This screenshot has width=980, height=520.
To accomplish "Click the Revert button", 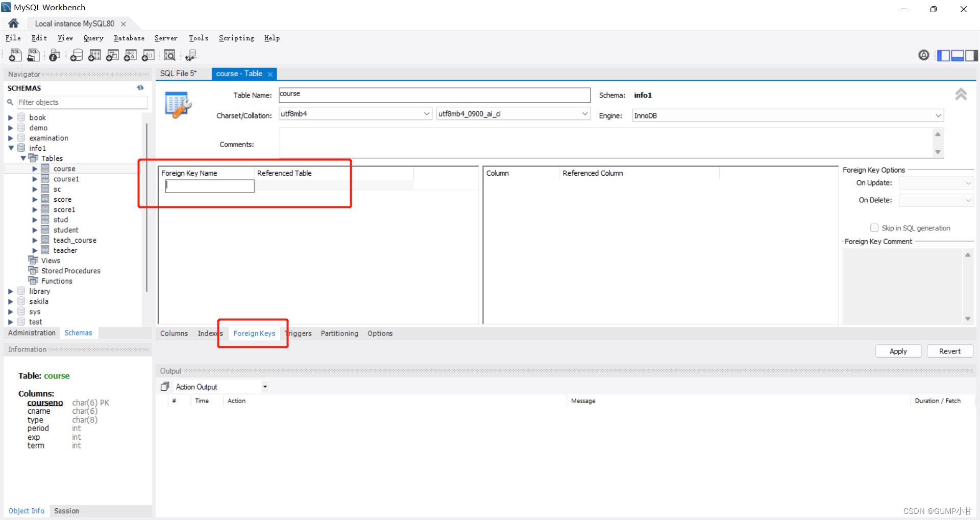I will coord(950,351).
